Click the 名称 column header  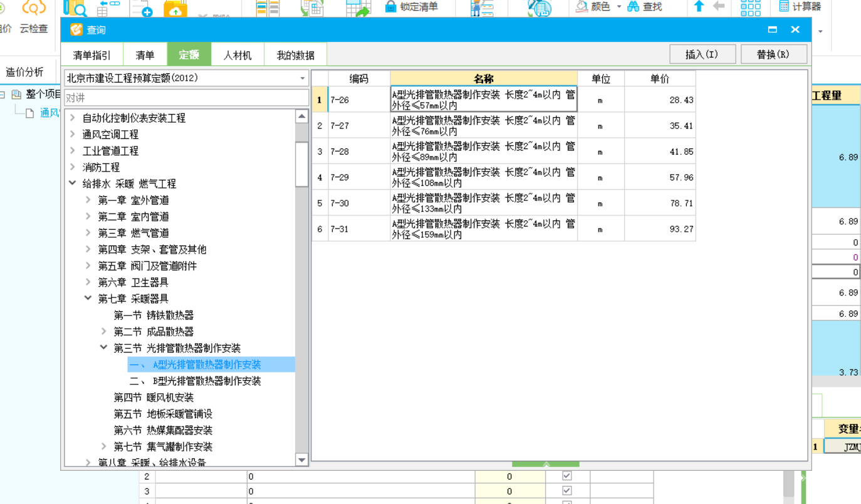pos(484,78)
